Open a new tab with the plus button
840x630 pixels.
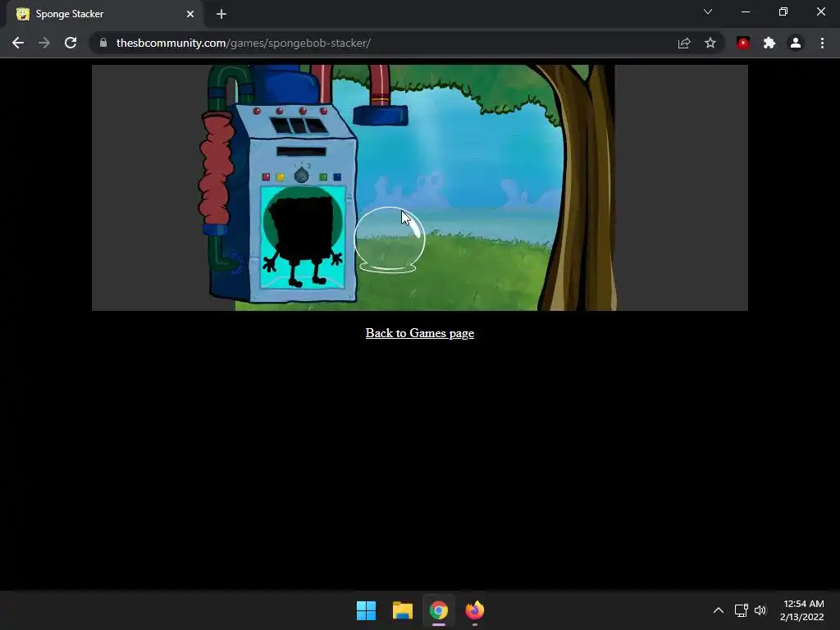click(221, 14)
